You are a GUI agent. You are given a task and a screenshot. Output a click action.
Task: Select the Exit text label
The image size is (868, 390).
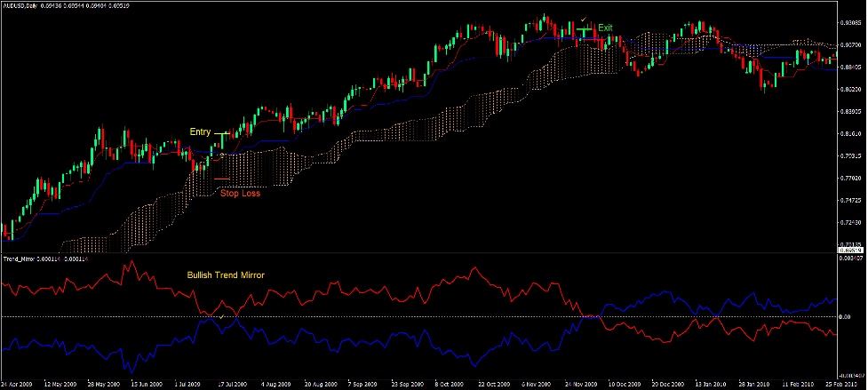(605, 28)
